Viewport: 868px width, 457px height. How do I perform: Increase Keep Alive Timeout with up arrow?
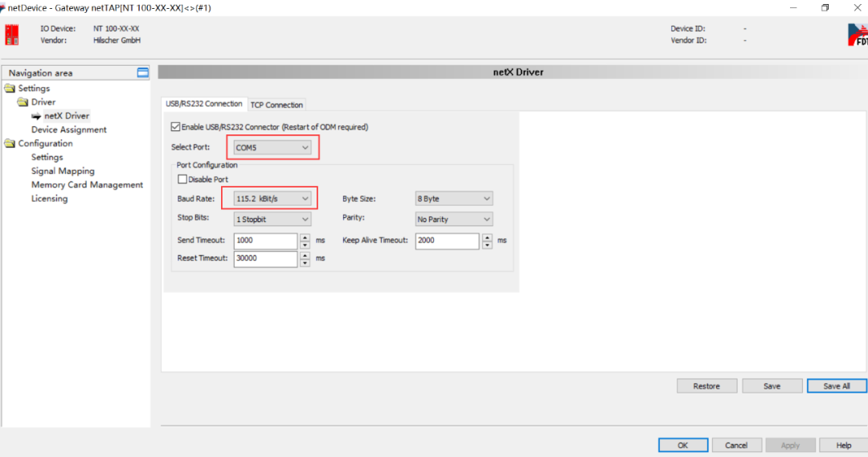(487, 237)
